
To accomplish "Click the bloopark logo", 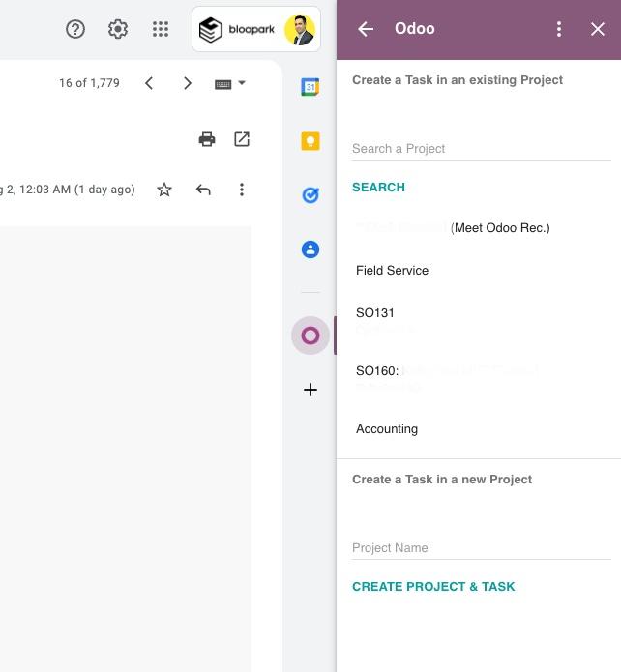I will pyautogui.click(x=236, y=30).
